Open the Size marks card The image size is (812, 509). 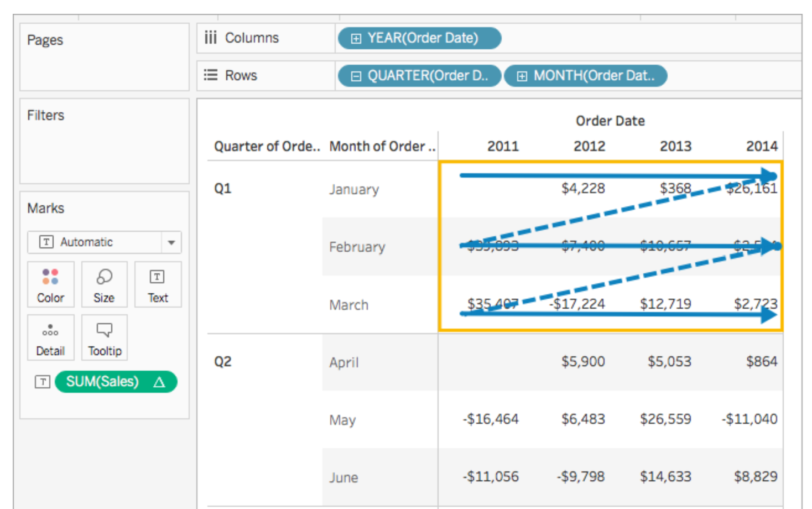tap(104, 284)
